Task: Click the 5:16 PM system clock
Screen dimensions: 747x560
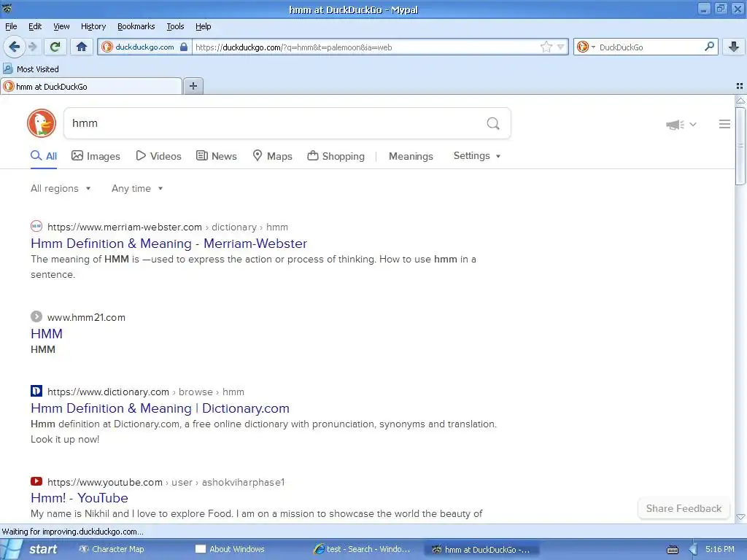Action: click(720, 549)
